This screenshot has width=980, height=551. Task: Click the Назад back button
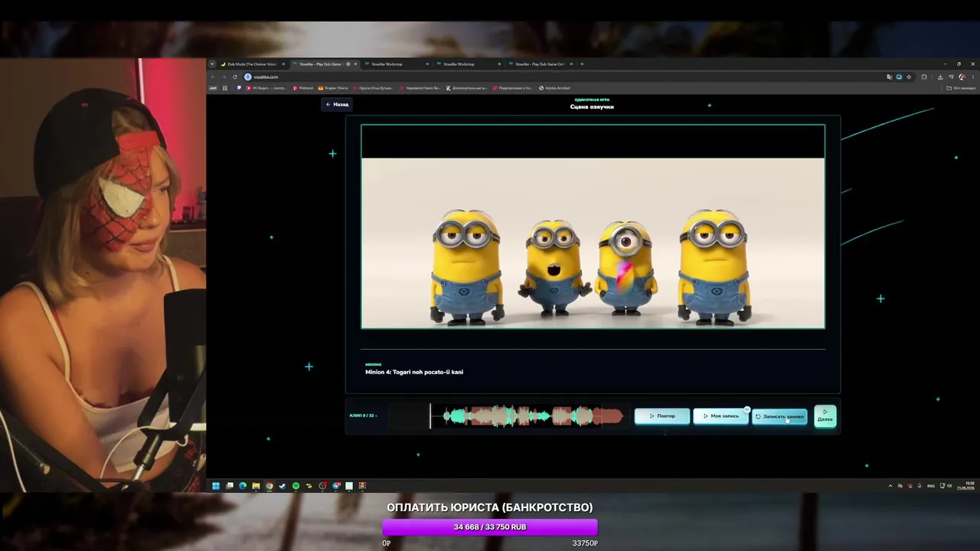pyautogui.click(x=337, y=104)
